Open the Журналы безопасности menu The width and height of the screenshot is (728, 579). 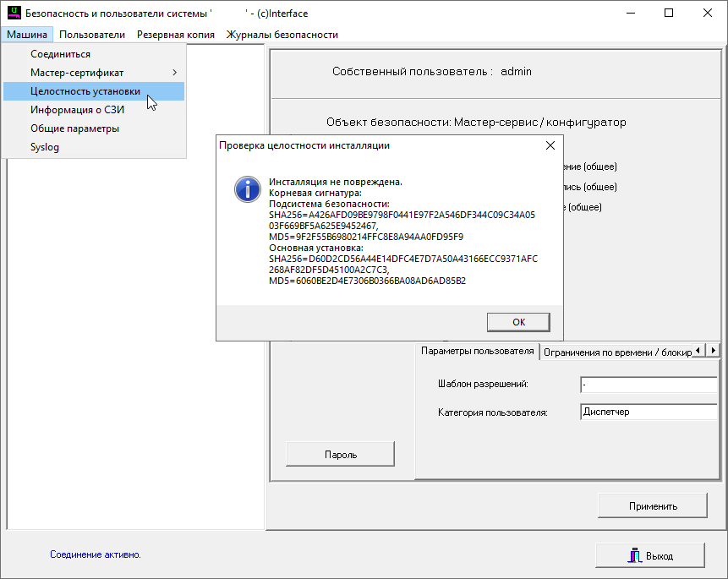coord(282,35)
